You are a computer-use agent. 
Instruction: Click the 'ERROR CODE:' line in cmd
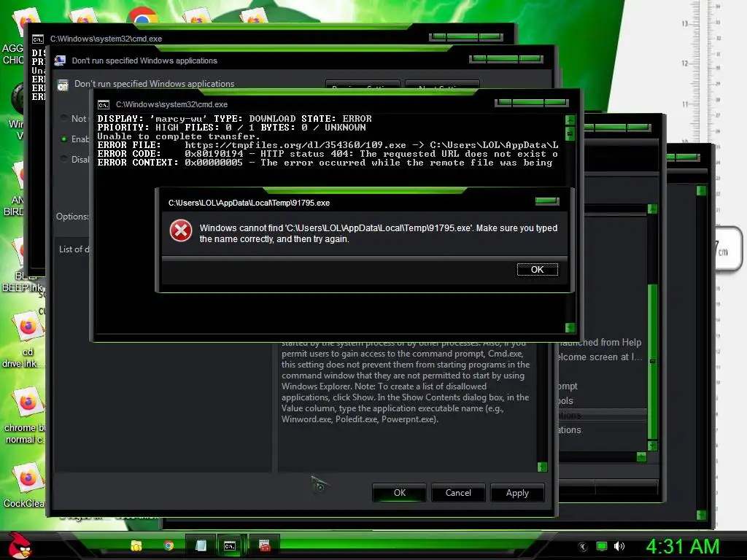point(328,154)
